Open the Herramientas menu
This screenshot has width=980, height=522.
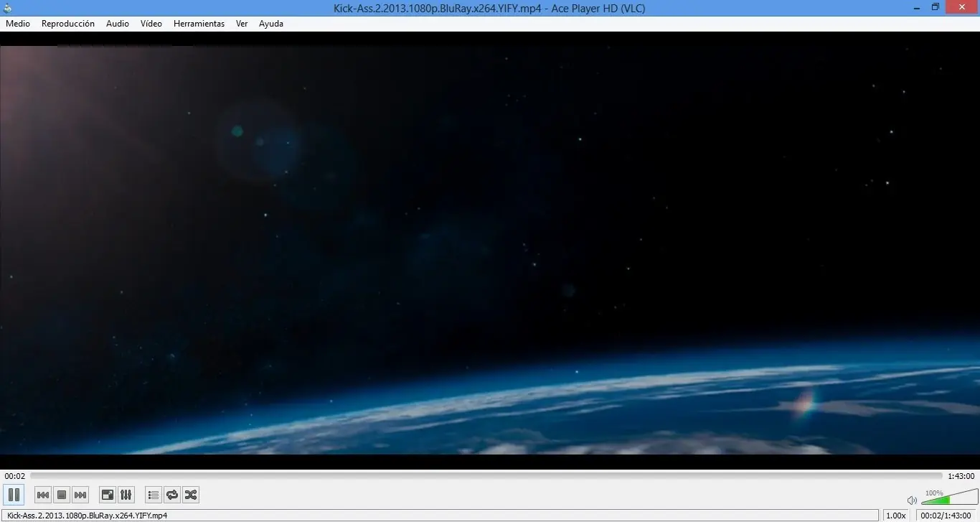coord(199,24)
